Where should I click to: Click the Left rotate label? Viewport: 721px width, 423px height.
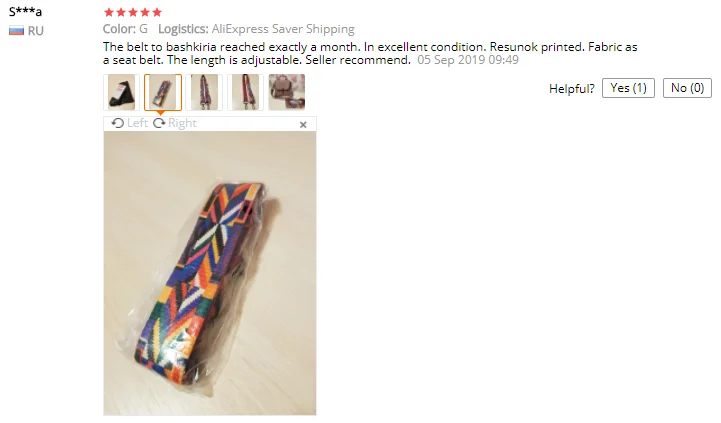(x=137, y=123)
